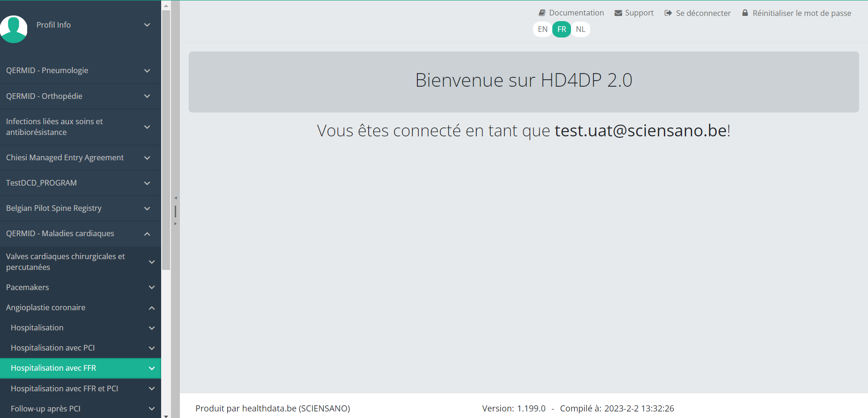Click the padlock icon for password reset
Viewport: 868px width, 418px height.
[x=745, y=13]
